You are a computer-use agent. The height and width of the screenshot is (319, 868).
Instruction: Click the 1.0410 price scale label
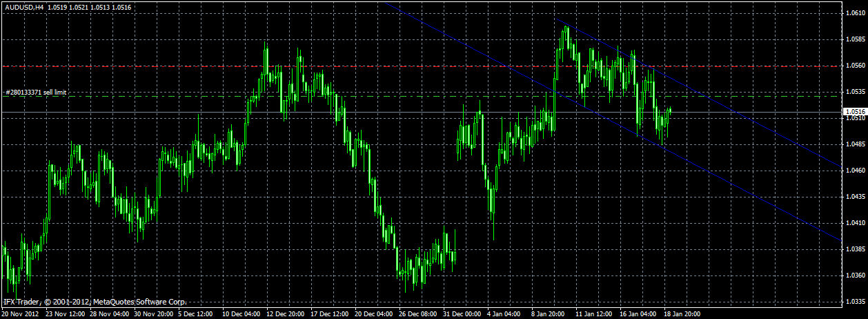(x=854, y=223)
